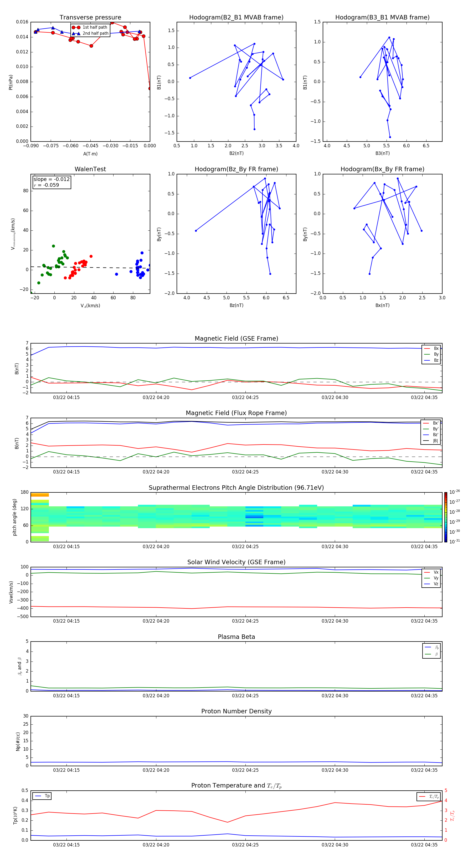Click the 'Bx(nT)' x-axis label
The height and width of the screenshot is (868, 473).
382,305
